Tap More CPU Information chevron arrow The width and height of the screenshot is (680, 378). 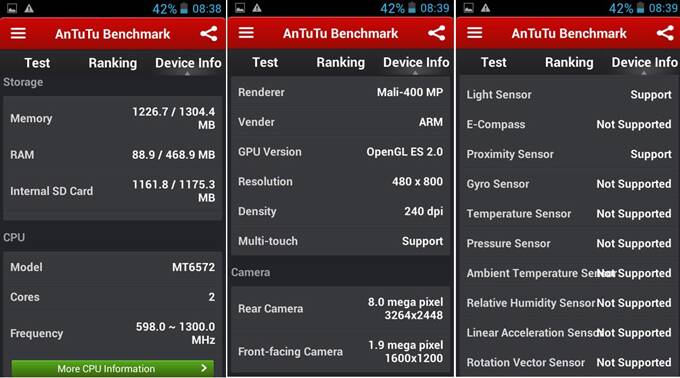[x=204, y=368]
